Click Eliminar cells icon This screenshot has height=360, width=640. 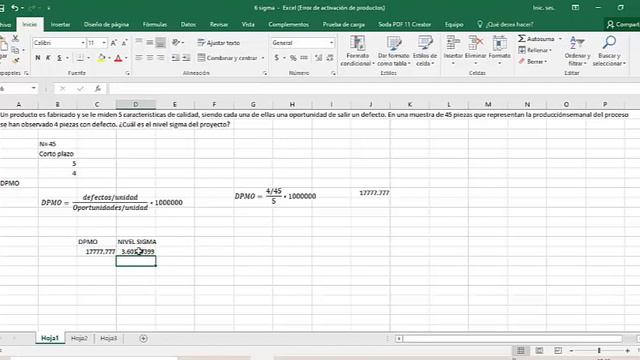(x=476, y=50)
